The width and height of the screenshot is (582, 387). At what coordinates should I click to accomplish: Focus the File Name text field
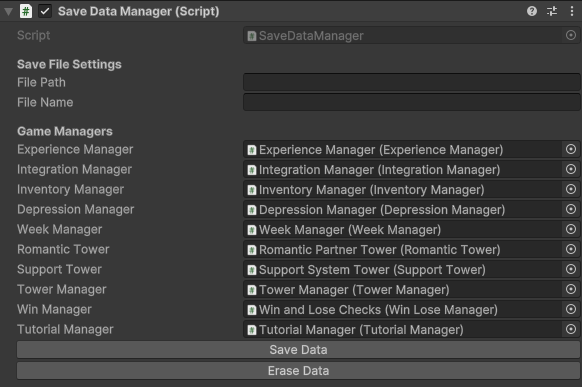[x=412, y=102]
